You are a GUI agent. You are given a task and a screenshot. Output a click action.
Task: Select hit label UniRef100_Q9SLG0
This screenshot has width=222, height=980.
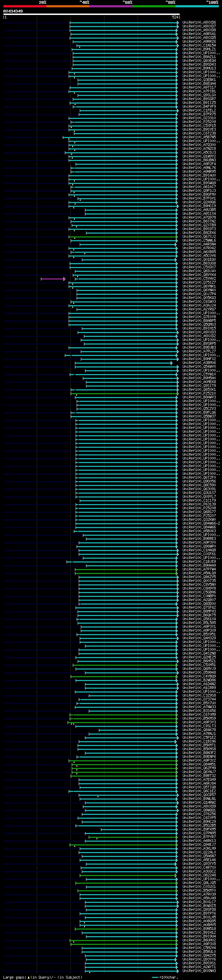pyautogui.click(x=199, y=95)
